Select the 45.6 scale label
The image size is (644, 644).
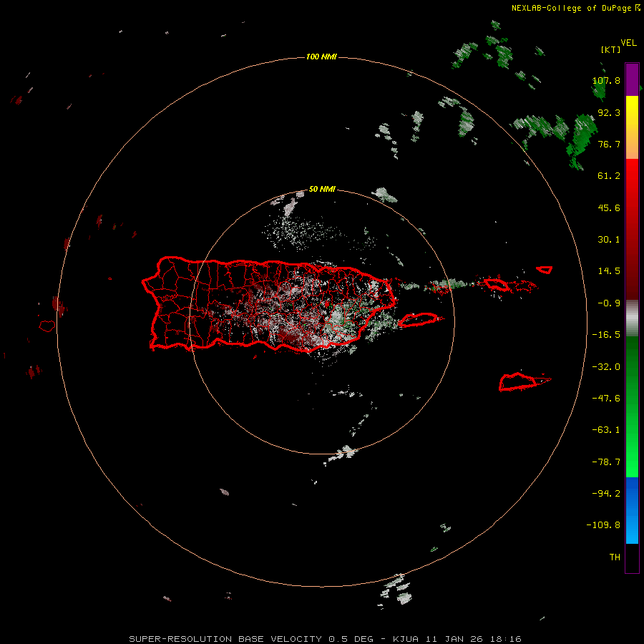coord(609,208)
